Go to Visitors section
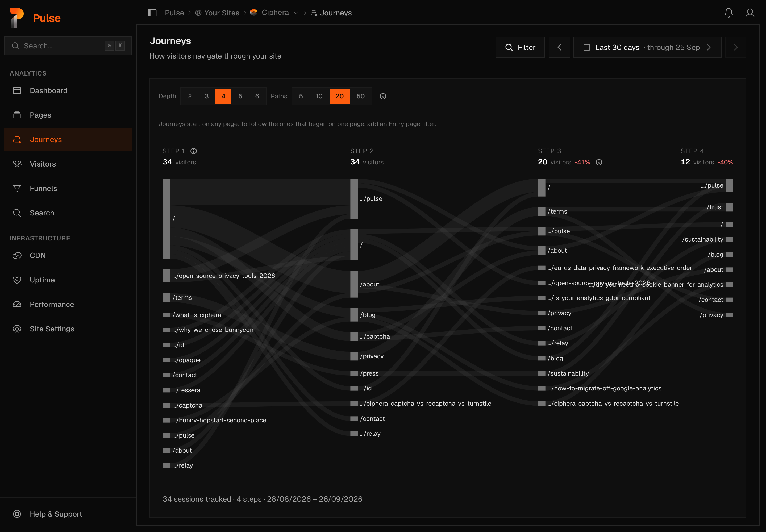The image size is (766, 532). [x=68, y=164]
